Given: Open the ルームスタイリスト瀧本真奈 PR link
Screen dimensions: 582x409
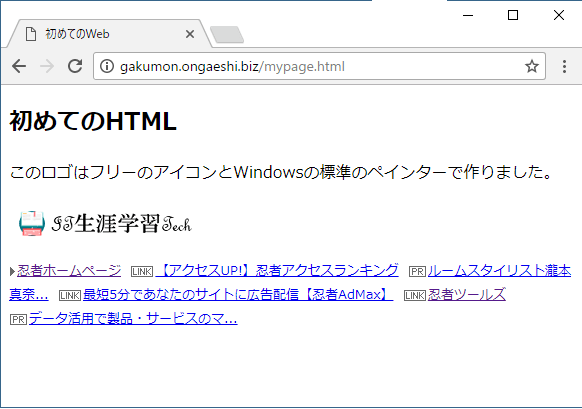Looking at the screenshot, I should 499,271.
